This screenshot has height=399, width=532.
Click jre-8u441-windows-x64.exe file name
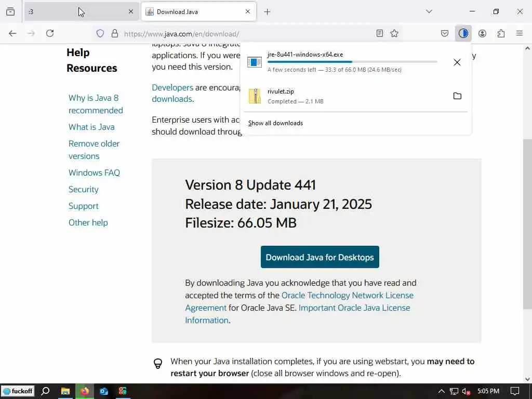pos(305,54)
